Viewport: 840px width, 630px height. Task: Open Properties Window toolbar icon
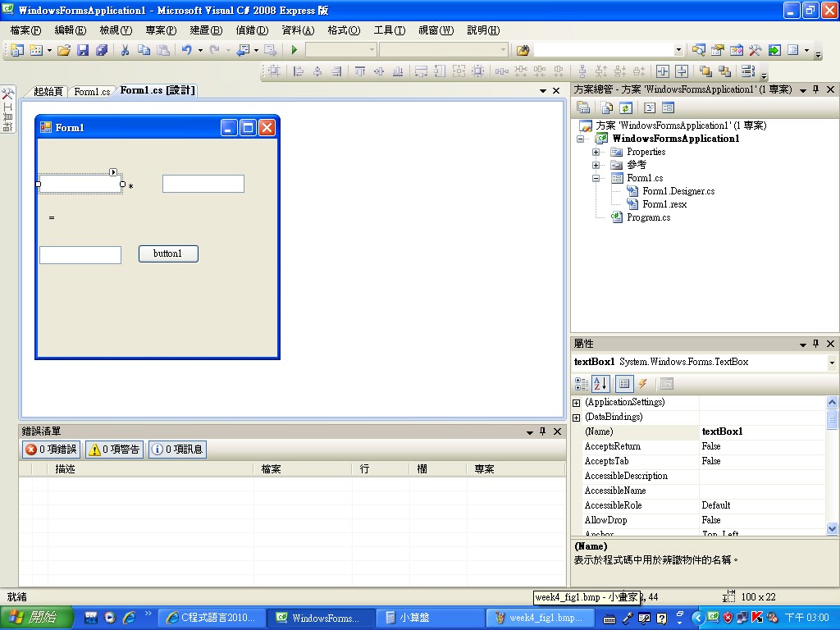(x=717, y=50)
